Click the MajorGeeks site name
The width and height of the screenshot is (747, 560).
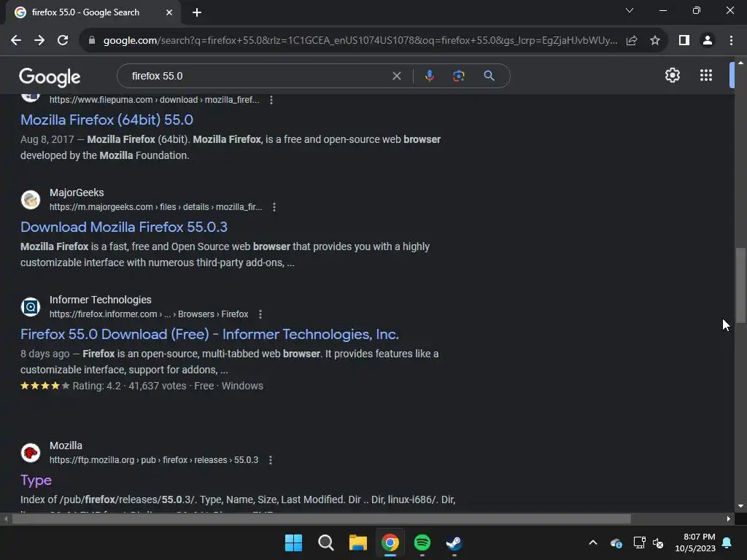point(77,192)
